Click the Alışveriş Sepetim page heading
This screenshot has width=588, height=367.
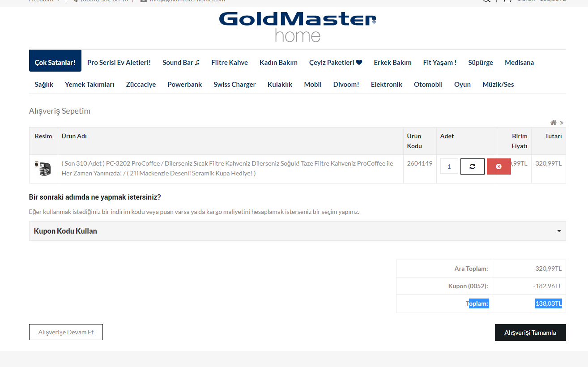tap(60, 111)
